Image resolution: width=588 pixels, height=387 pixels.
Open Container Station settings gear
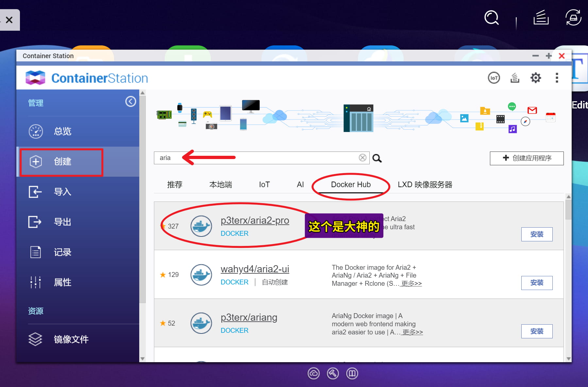click(x=535, y=78)
